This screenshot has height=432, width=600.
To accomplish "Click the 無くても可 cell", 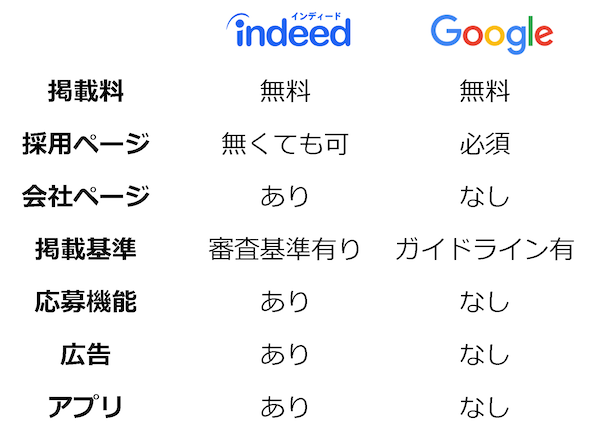I will coord(285,144).
